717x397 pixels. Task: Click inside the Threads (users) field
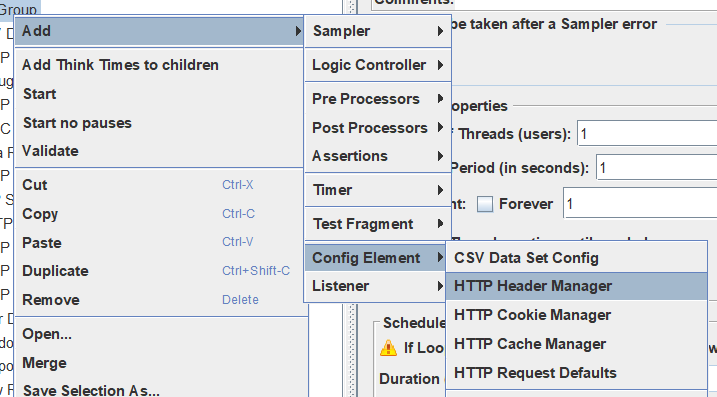click(x=647, y=134)
